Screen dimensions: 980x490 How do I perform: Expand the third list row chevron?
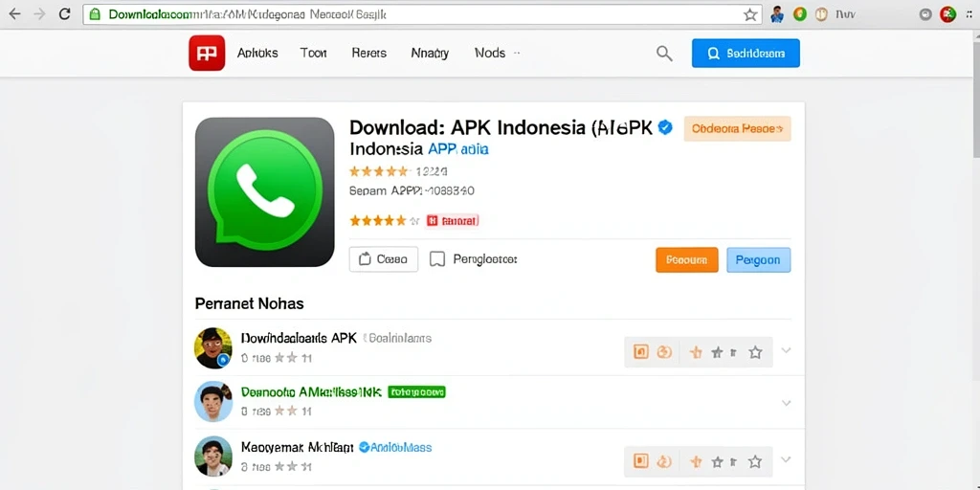point(787,460)
